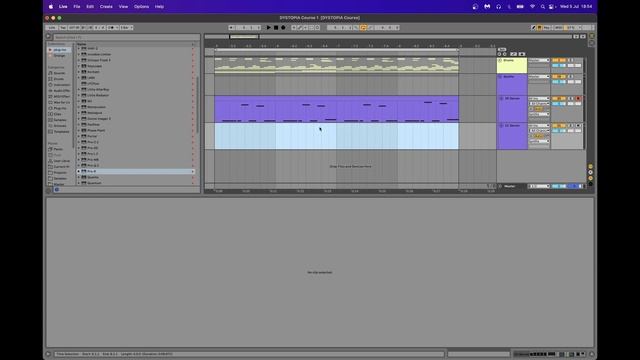Image resolution: width=640 pixels, height=360 pixels.
Task: Select the tempo field
Action: 74,28
